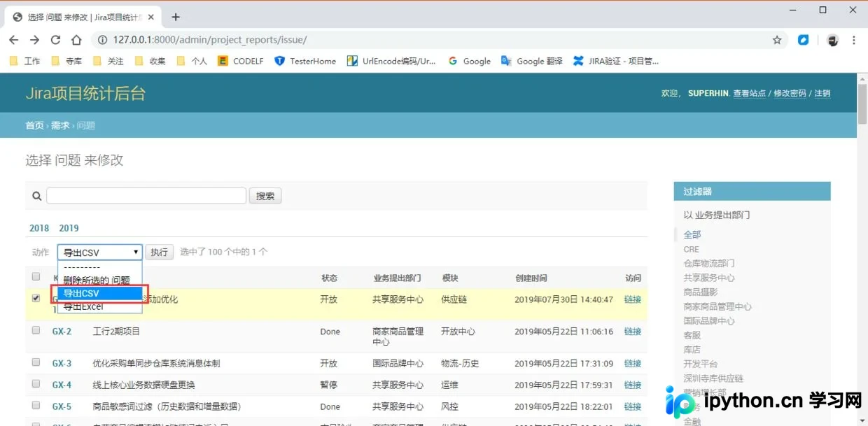Open 工作 bookmark folder
The height and width of the screenshot is (426, 868).
[x=24, y=61]
